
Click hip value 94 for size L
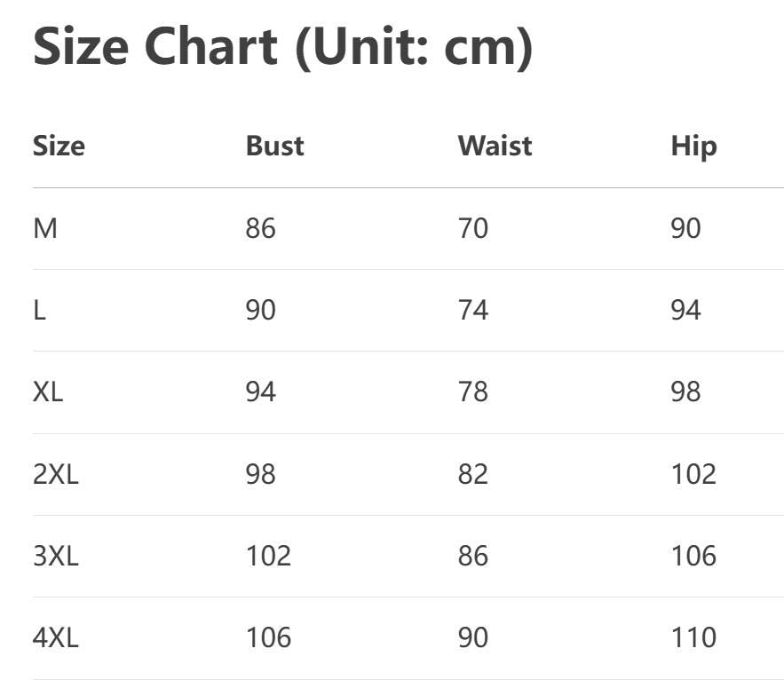(x=685, y=311)
